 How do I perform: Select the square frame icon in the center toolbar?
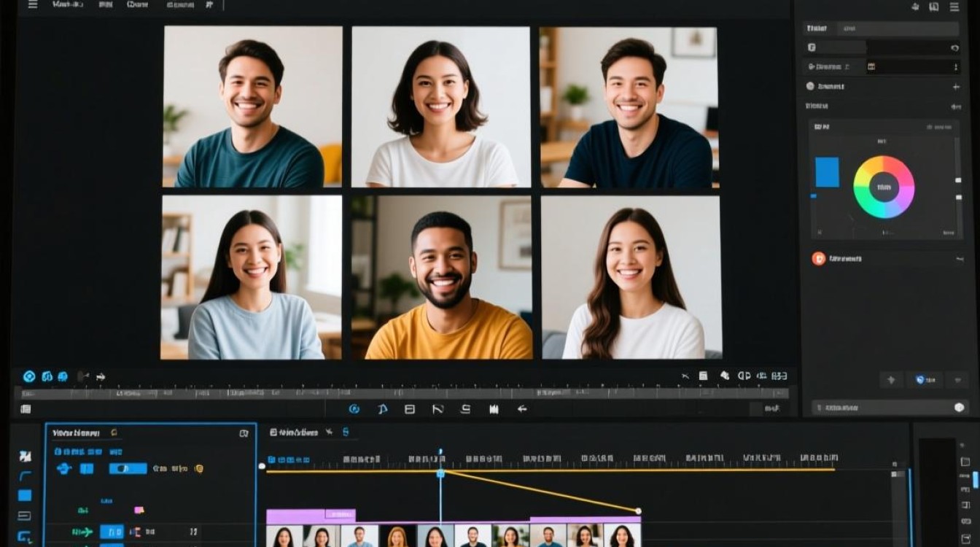click(409, 409)
